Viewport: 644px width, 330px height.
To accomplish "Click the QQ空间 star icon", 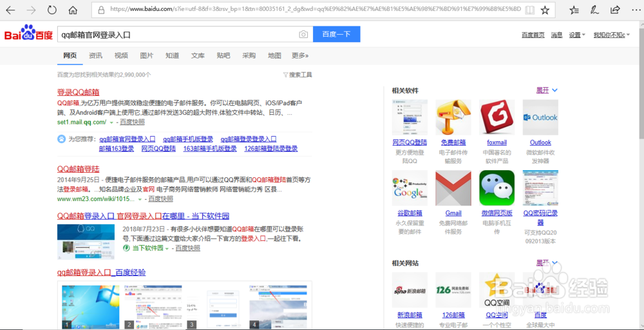I will [497, 290].
